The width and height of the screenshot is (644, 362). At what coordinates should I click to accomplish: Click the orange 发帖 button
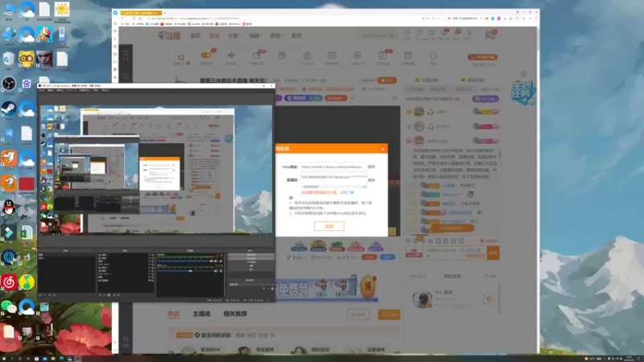(x=389, y=315)
